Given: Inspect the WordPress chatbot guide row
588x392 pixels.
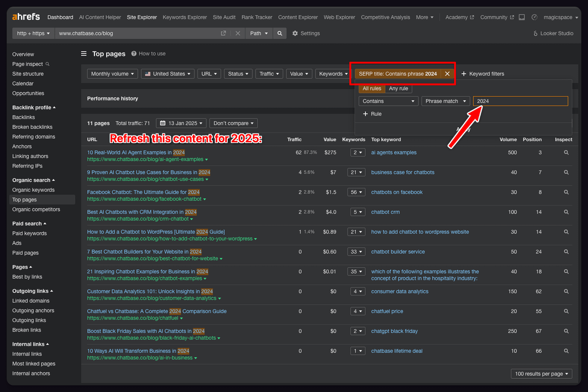Looking at the screenshot, I should click(566, 232).
